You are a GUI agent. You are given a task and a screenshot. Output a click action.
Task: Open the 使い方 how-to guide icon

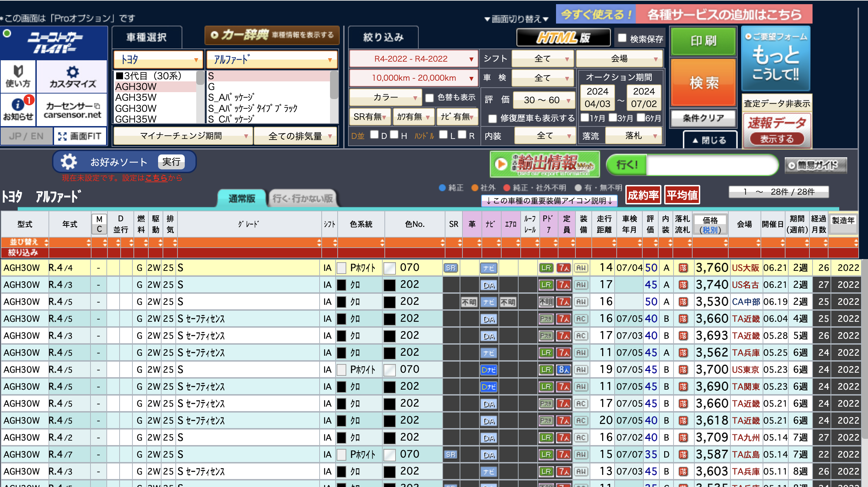[x=18, y=77]
